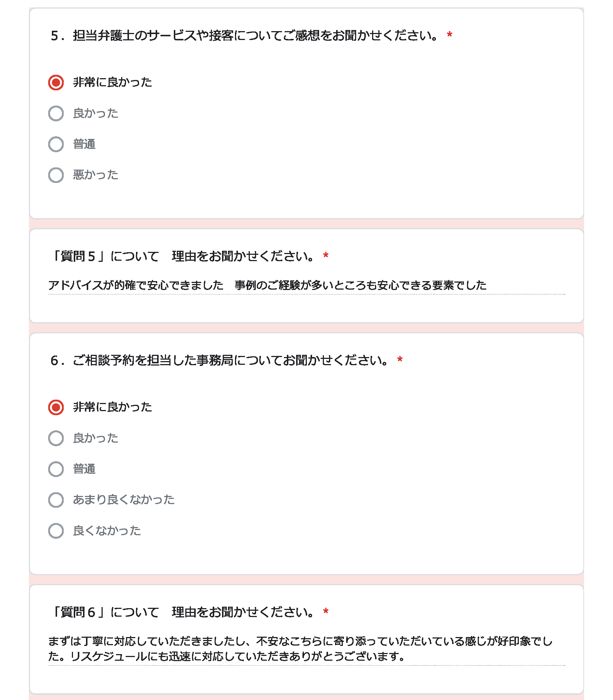
Task: Select 非常に良かった for question 5
Action: click(56, 82)
